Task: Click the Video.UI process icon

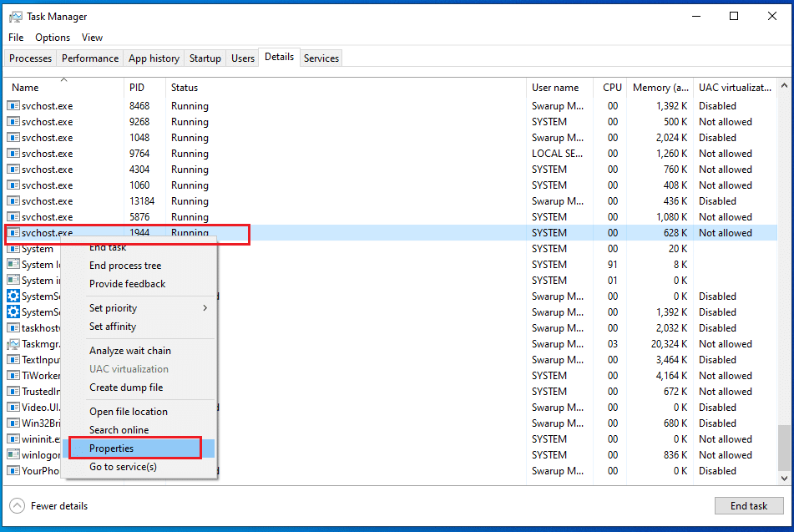Action: pos(13,408)
